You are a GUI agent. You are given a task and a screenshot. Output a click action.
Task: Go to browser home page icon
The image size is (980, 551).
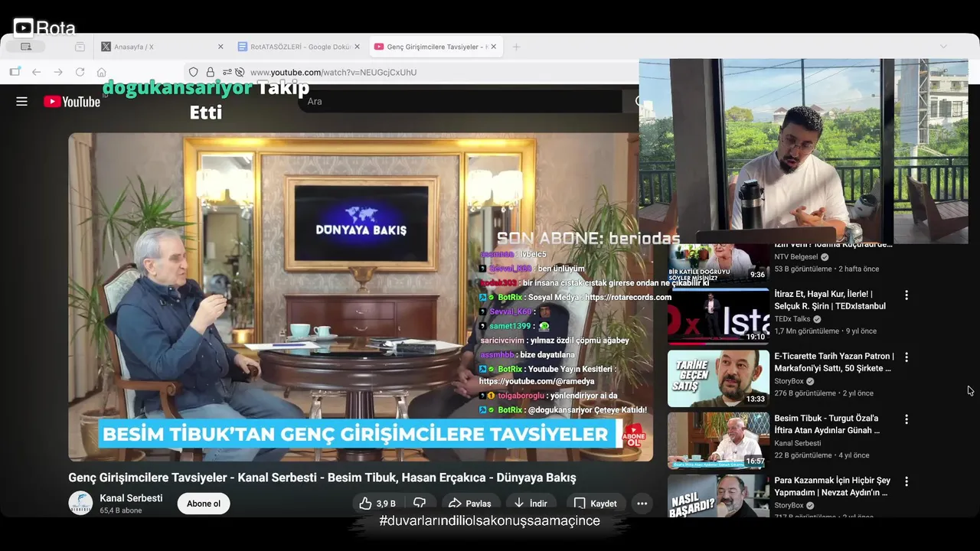tap(101, 72)
